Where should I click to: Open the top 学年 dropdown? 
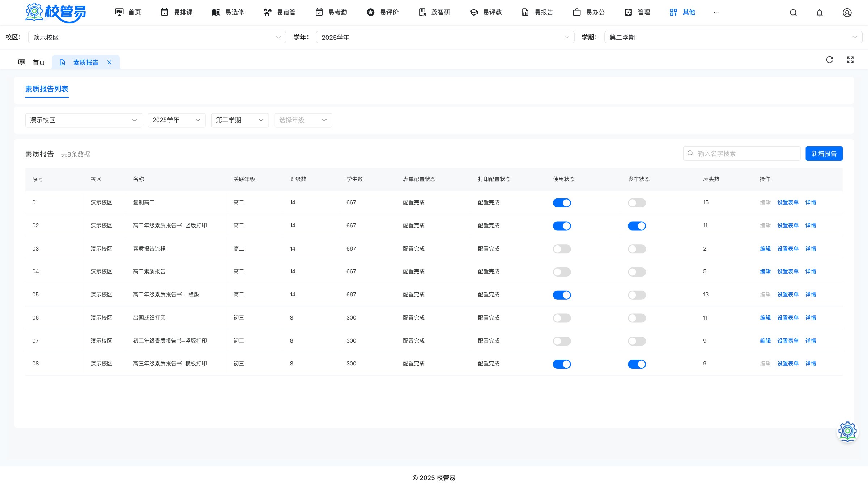point(445,37)
